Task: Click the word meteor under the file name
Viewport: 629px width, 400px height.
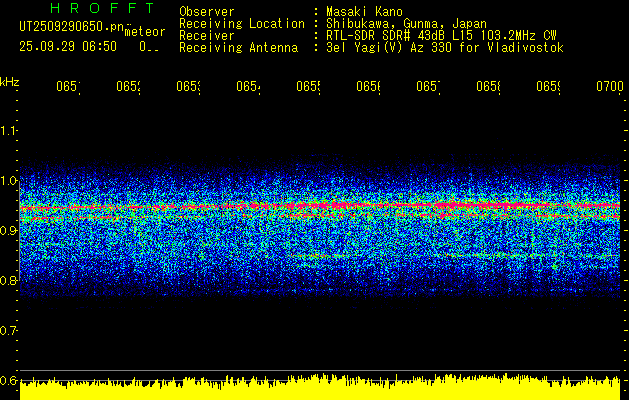Action: tap(144, 31)
